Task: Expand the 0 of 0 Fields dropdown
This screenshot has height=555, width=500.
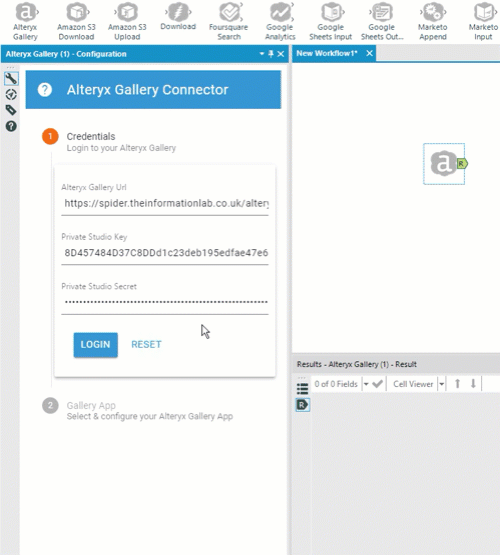Action: (366, 384)
